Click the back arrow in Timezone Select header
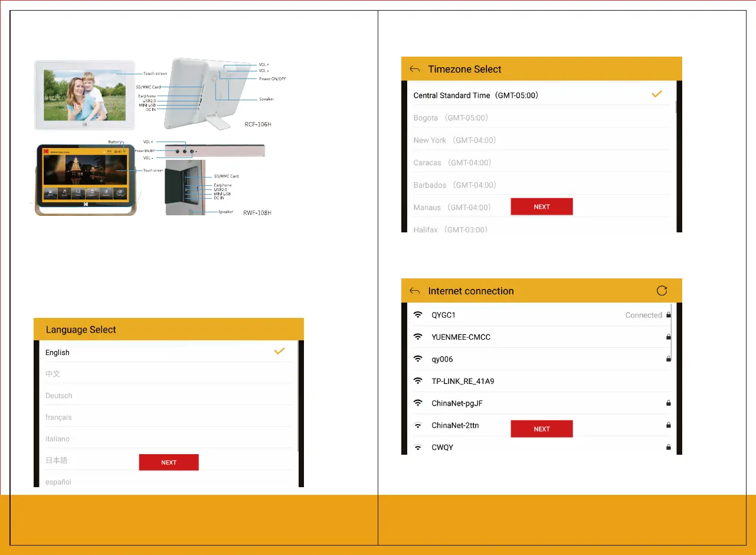756x555 pixels. click(x=415, y=69)
